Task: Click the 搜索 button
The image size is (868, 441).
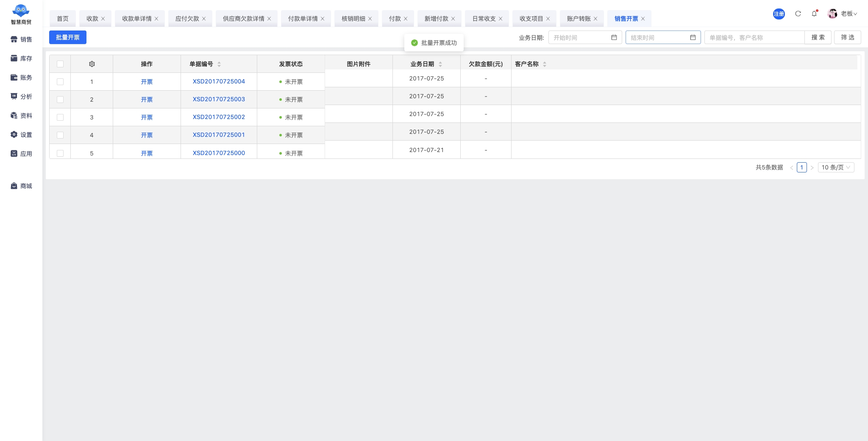Action: tap(818, 37)
